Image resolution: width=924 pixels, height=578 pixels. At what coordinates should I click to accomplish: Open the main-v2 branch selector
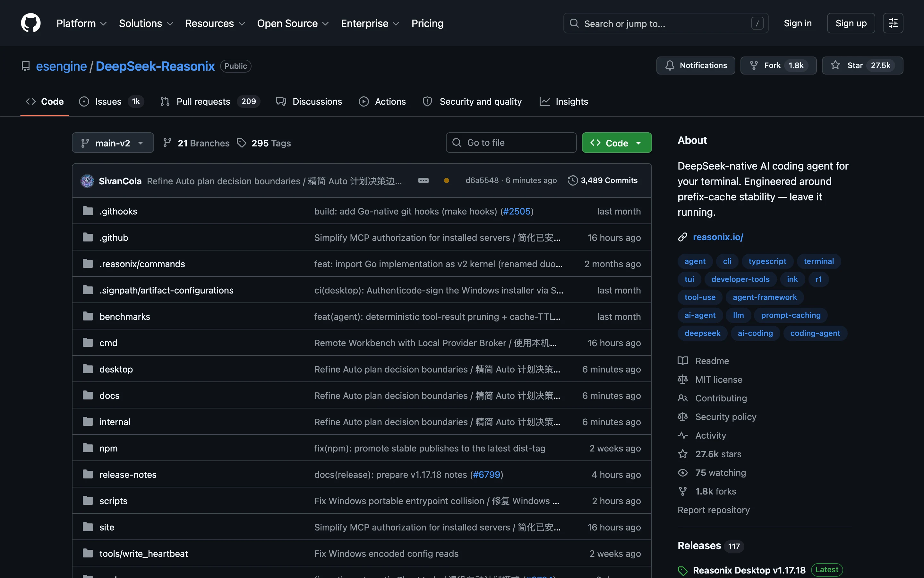point(113,143)
